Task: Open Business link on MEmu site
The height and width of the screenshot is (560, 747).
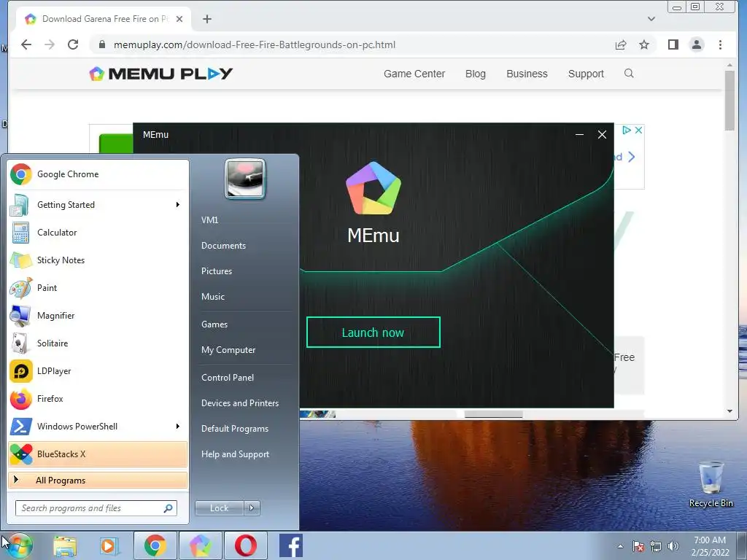Action: point(527,74)
